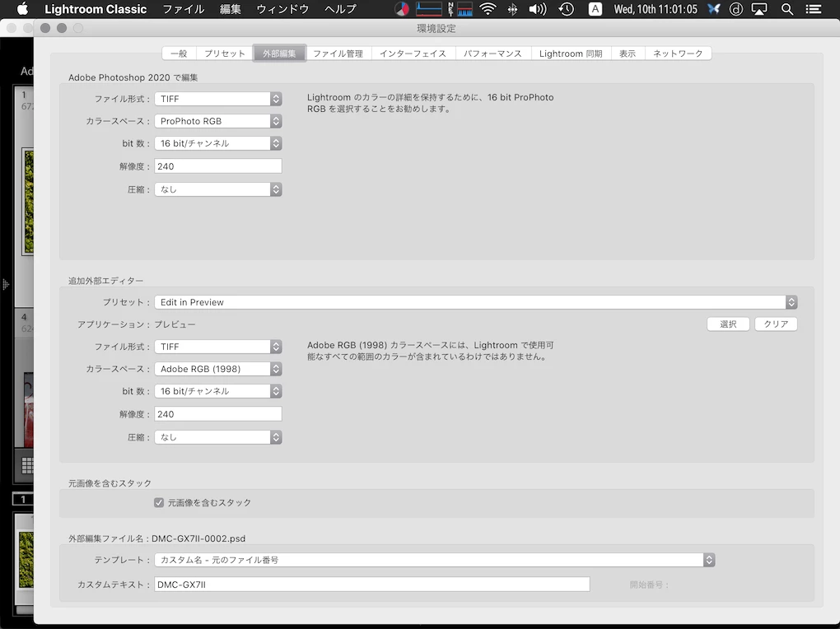Click the カスタムテキスト DMC-GX7II field
840x629 pixels.
coord(371,585)
